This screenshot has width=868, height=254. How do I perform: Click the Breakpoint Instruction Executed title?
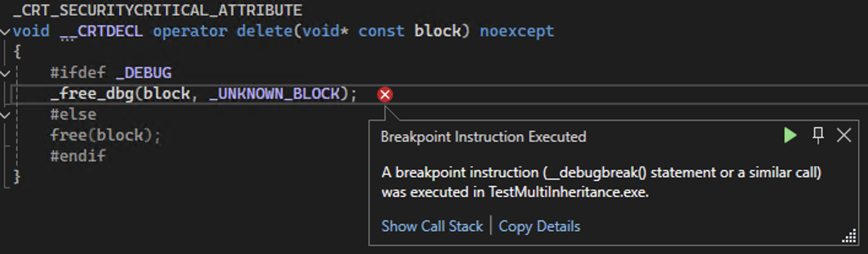tap(483, 136)
